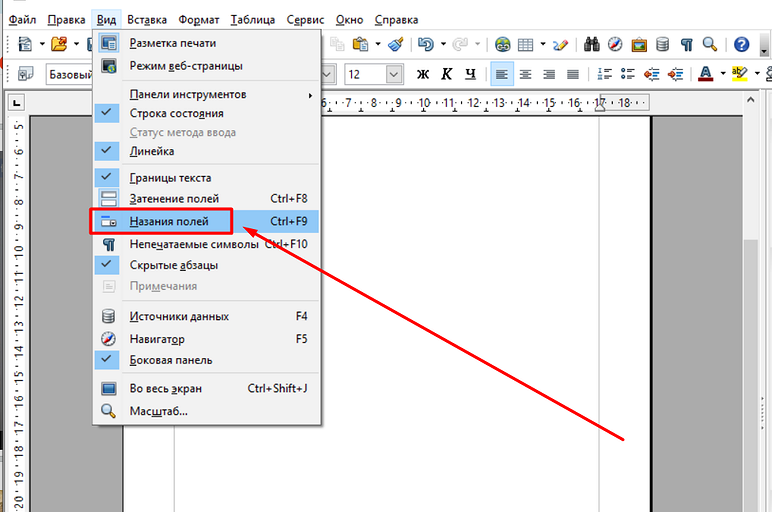The height and width of the screenshot is (512, 772).
Task: Click the Gallery picture icon
Action: click(x=639, y=44)
